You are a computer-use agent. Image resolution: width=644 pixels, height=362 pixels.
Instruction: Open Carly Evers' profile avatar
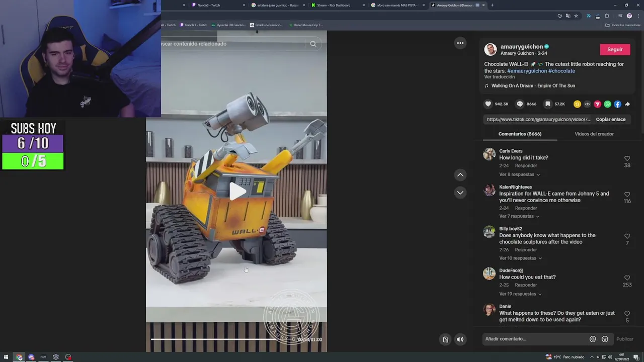[x=489, y=154]
